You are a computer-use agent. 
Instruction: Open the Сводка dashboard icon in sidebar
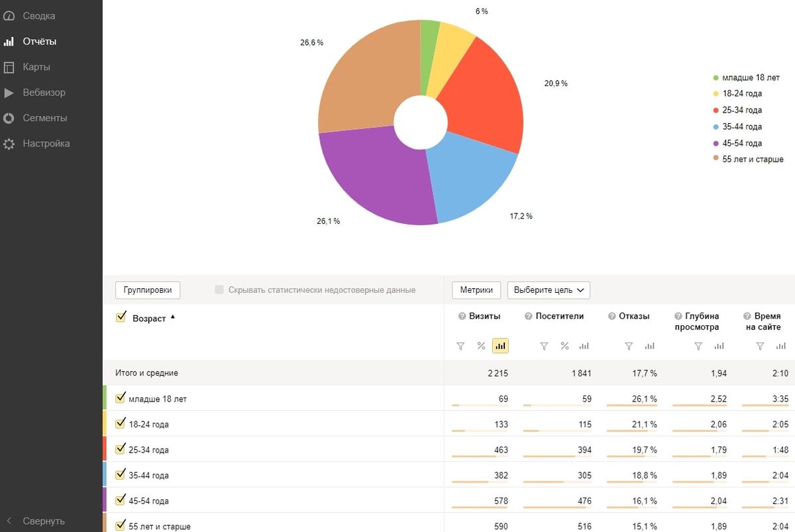9,16
